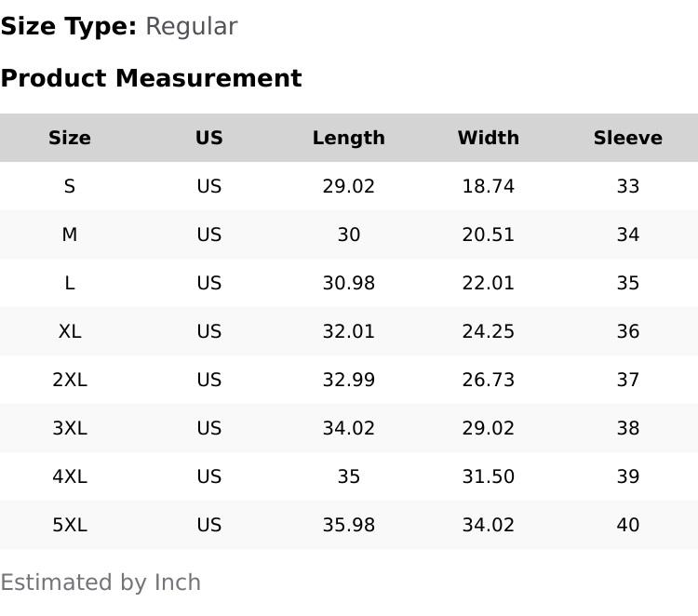Click the Size Type Regular text

pyautogui.click(x=119, y=26)
